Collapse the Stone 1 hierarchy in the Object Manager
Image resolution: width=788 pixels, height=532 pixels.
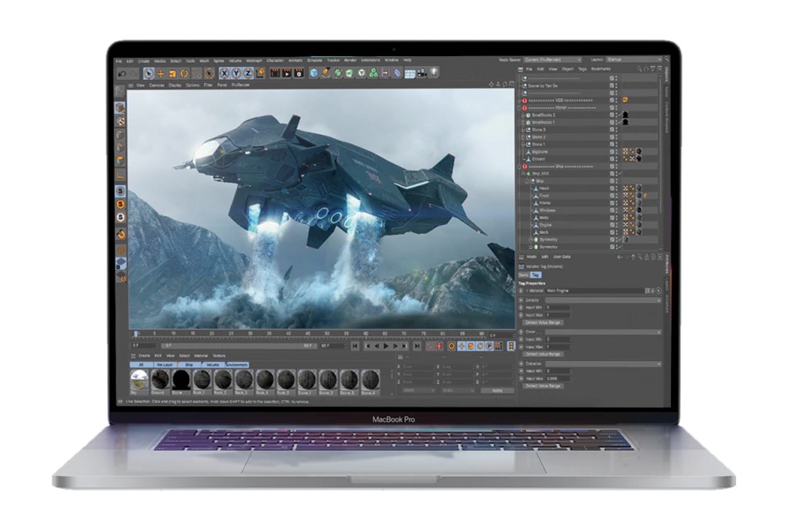click(x=522, y=143)
